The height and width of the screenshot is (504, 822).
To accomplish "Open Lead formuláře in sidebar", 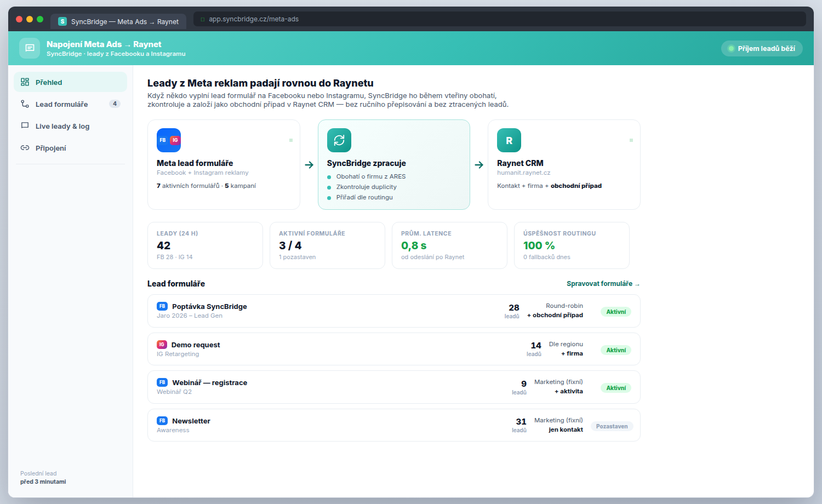I will (70, 104).
